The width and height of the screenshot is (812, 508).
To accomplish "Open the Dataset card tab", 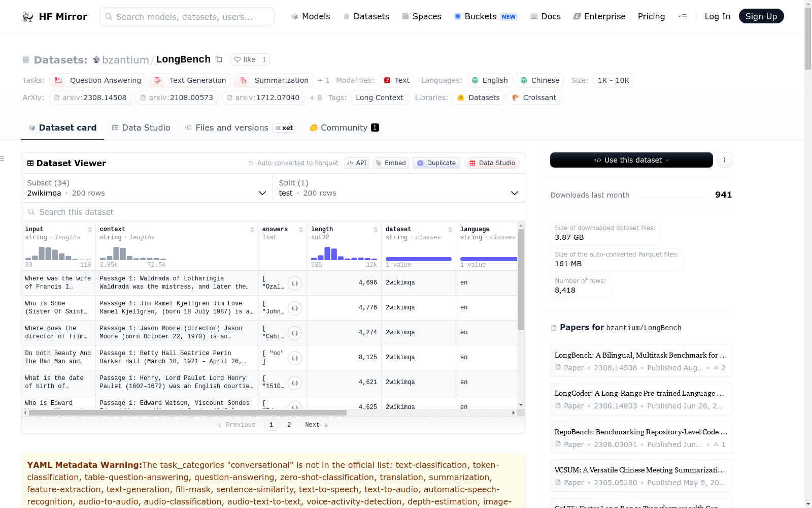I will (62, 128).
